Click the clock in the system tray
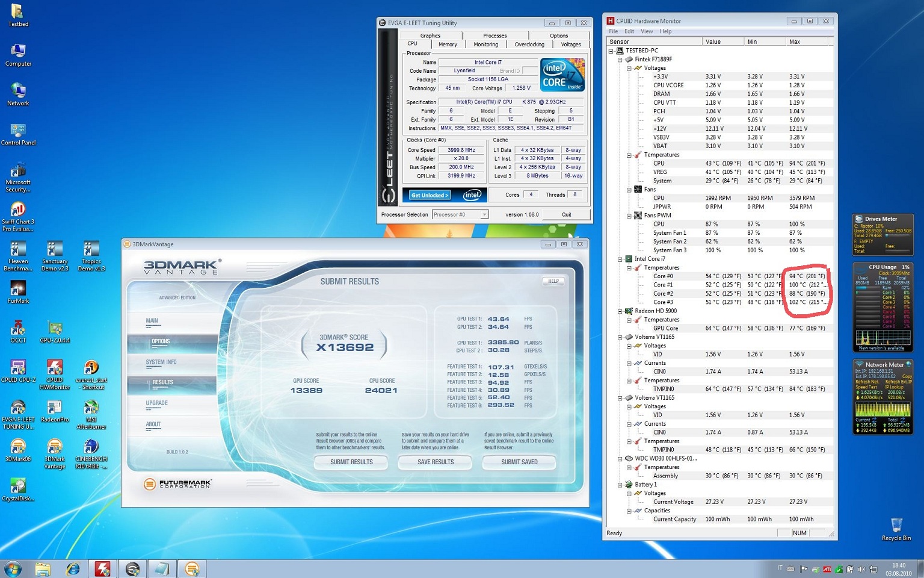The height and width of the screenshot is (578, 924). 898,569
